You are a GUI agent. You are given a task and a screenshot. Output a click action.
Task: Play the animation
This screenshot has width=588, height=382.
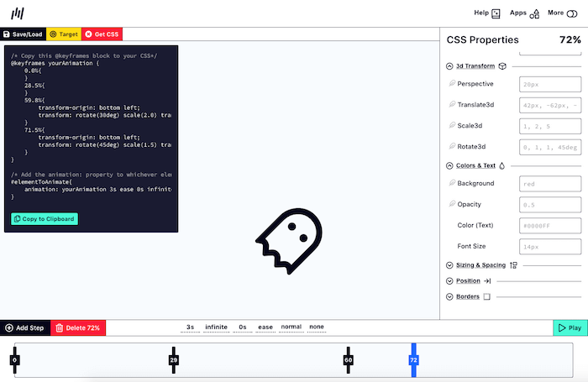pyautogui.click(x=570, y=327)
